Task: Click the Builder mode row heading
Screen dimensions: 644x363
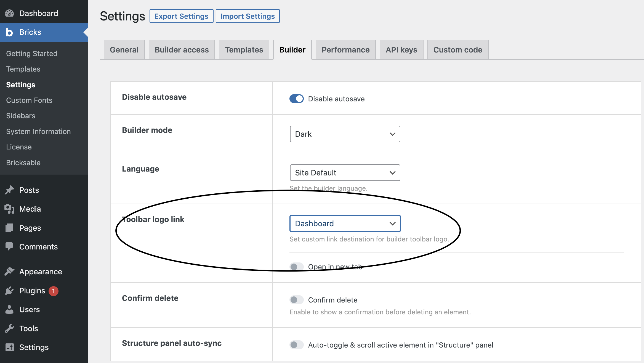Action: point(147,130)
